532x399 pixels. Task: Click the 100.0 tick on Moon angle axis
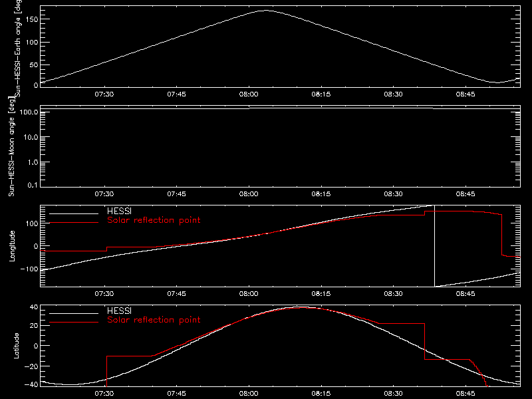(x=29, y=112)
